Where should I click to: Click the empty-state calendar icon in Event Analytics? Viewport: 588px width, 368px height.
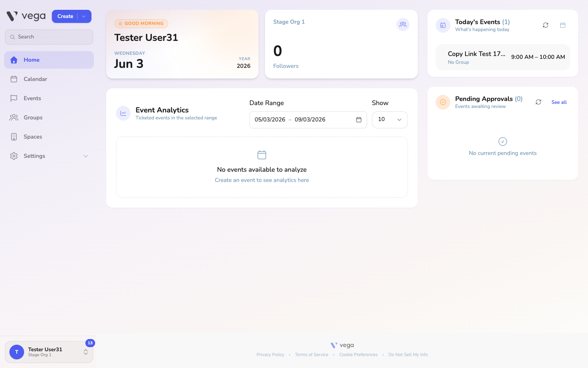[x=262, y=155]
